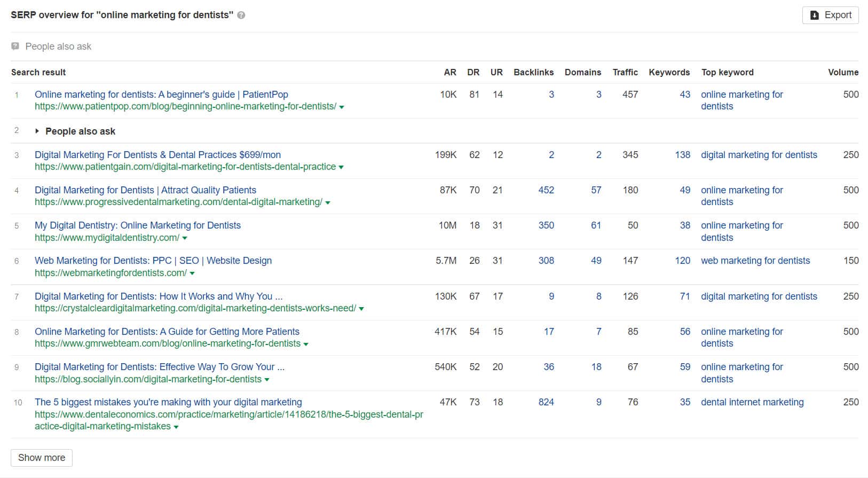The height and width of the screenshot is (478, 868).
Task: Open the PatientPop beginner's guide result
Action: coord(161,95)
